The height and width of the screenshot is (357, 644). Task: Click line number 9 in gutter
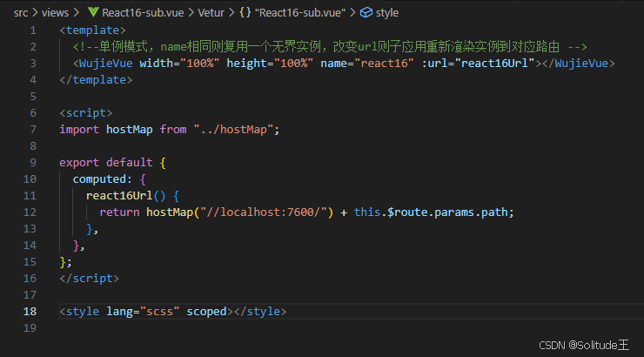33,163
